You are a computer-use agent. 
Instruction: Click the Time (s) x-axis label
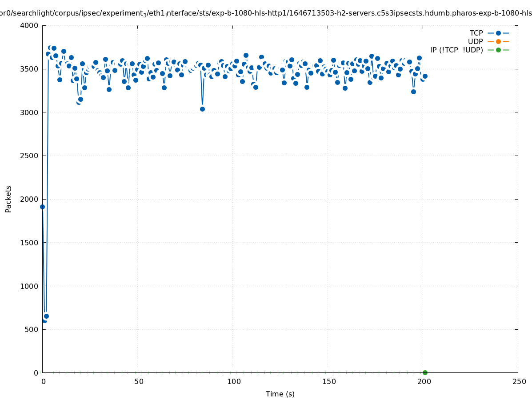click(280, 394)
